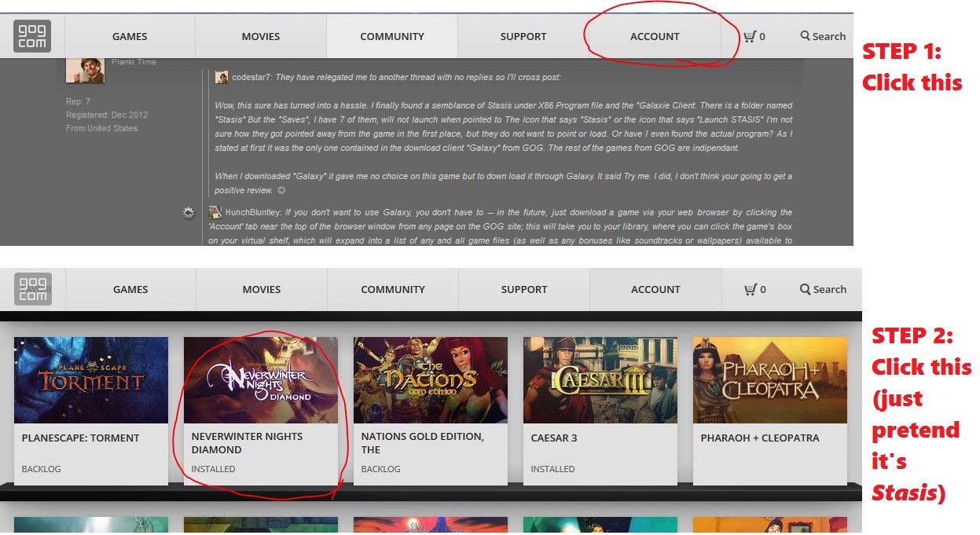This screenshot has height=535, width=980.
Task: Click the "PLANESCAPE: TORMENT" title
Action: [x=80, y=438]
